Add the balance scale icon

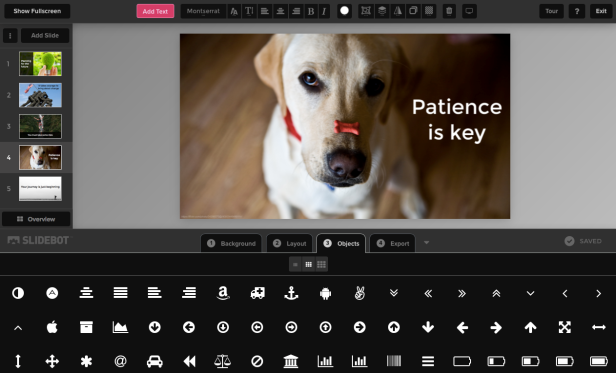click(223, 361)
